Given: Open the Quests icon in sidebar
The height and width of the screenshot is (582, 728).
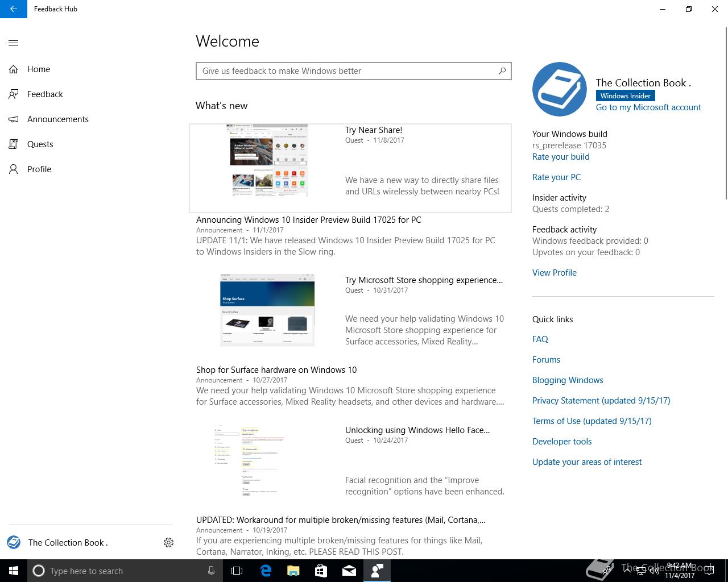Looking at the screenshot, I should click(x=14, y=144).
